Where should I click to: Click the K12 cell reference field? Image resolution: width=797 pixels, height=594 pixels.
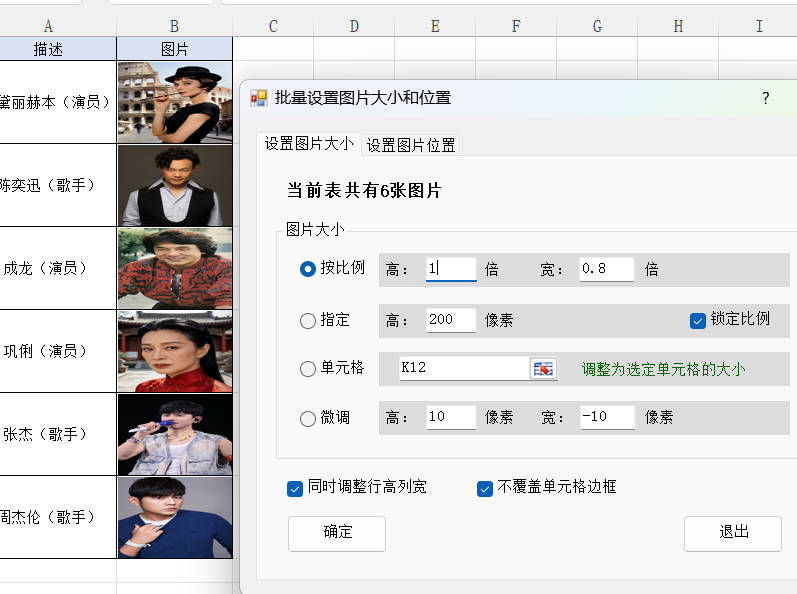pos(462,368)
